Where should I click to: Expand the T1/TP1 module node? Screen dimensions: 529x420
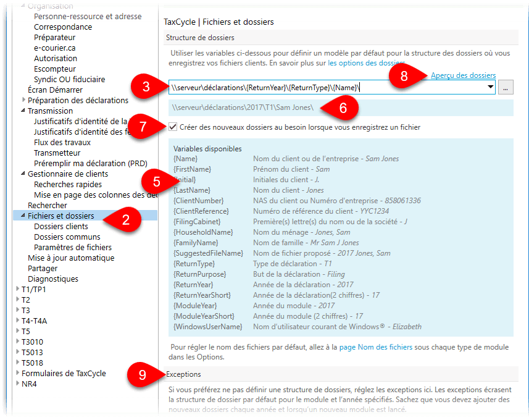tap(17, 289)
